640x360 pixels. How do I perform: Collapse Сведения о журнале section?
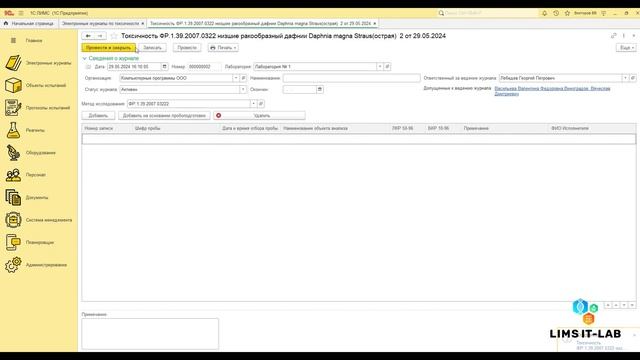tap(111, 58)
